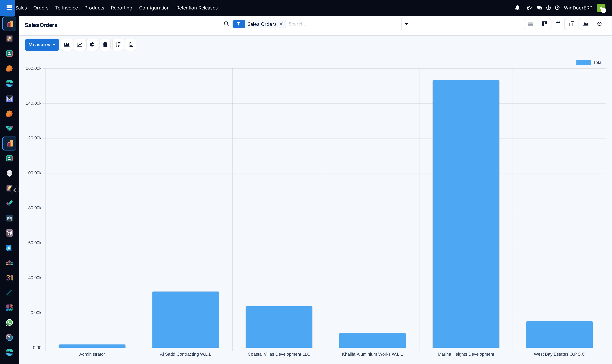Click the '160.00k' axis label
Viewport: 612px width, 364px height.
[x=34, y=68]
